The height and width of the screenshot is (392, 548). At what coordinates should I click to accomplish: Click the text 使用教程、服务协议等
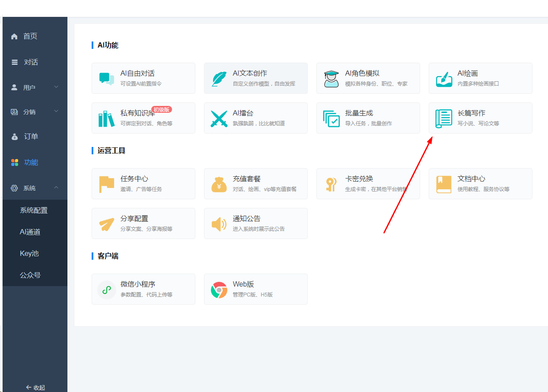[x=484, y=189]
